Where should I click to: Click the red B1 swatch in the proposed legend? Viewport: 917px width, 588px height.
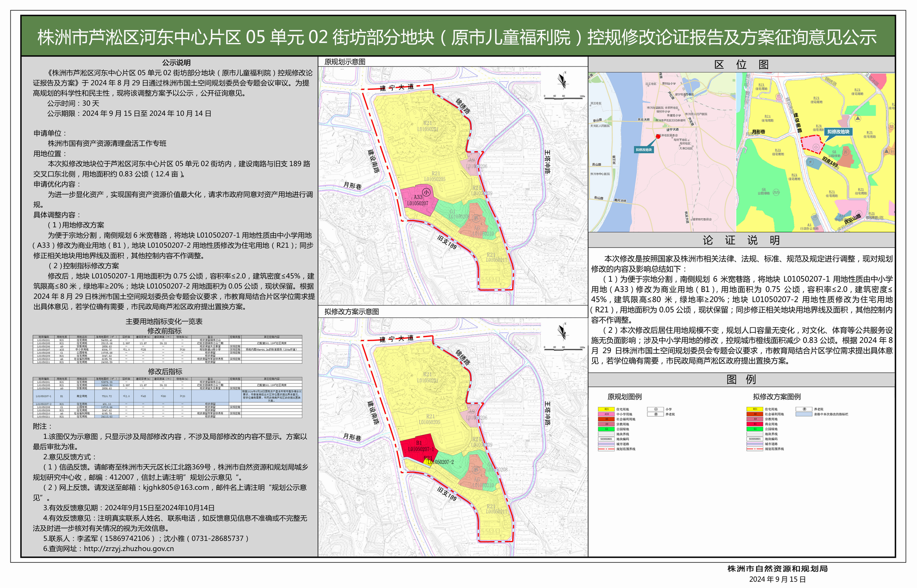click(755, 424)
